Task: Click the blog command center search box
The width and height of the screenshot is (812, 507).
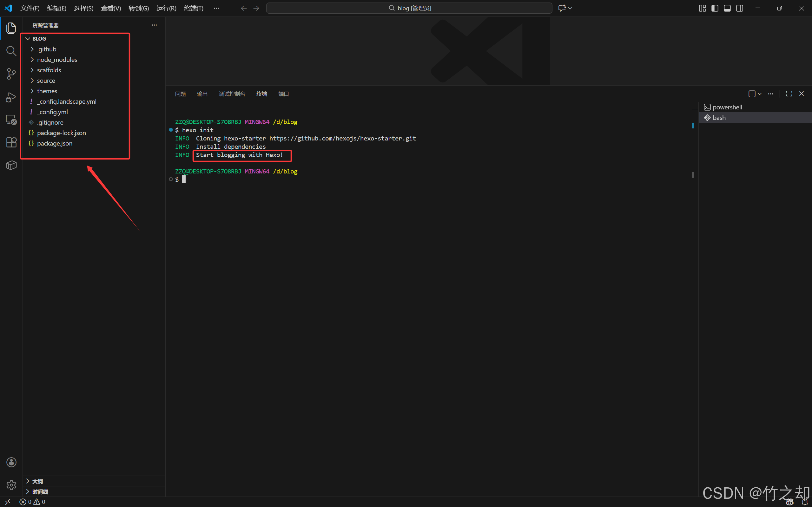Action: click(x=409, y=8)
